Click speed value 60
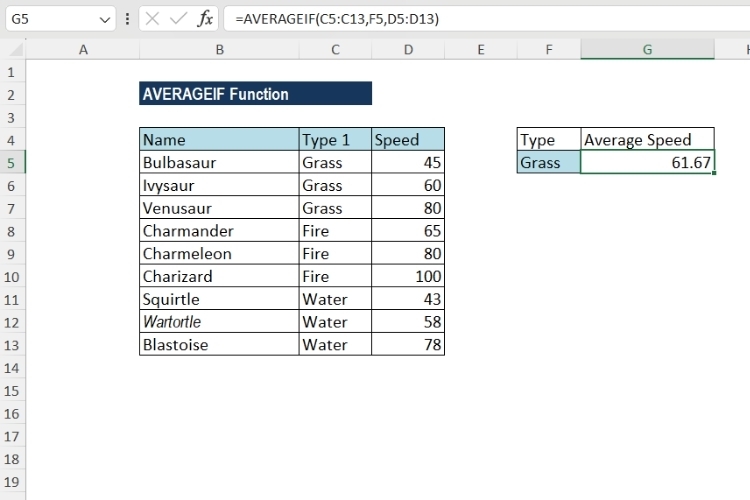This screenshot has height=500, width=750. tap(408, 185)
